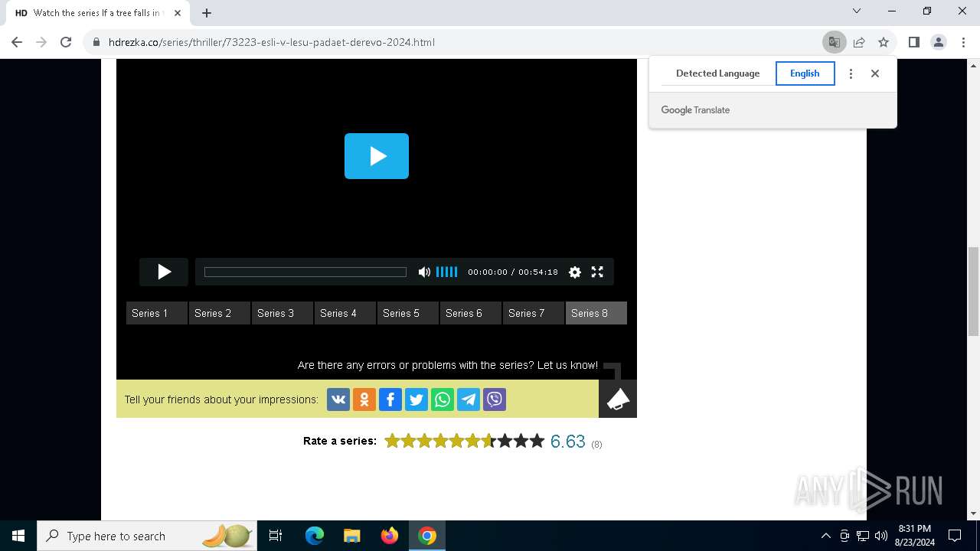This screenshot has width=980, height=551.
Task: Select the Series 4 episode
Action: click(x=345, y=313)
